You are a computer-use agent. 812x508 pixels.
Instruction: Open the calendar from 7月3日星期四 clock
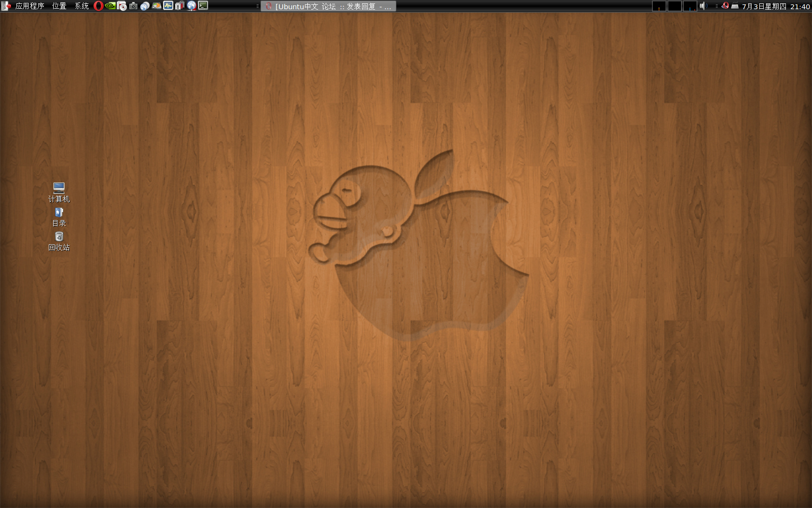tap(776, 6)
